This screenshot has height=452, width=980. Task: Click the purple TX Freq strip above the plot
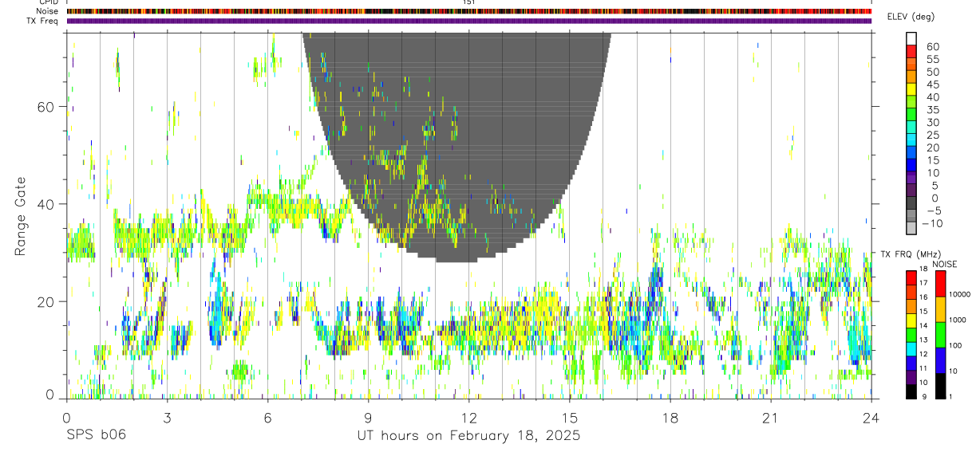(469, 21)
